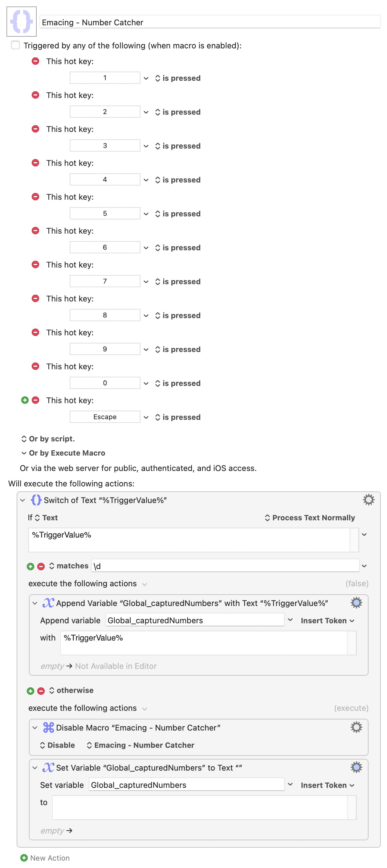The image size is (387, 868).
Task: Expand actions menu under otherwise case
Action: coord(145,709)
